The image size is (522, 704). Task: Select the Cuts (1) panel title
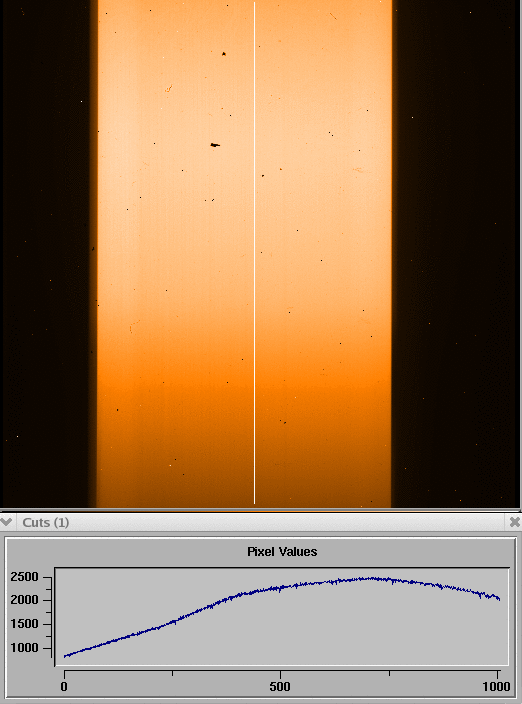coord(46,522)
